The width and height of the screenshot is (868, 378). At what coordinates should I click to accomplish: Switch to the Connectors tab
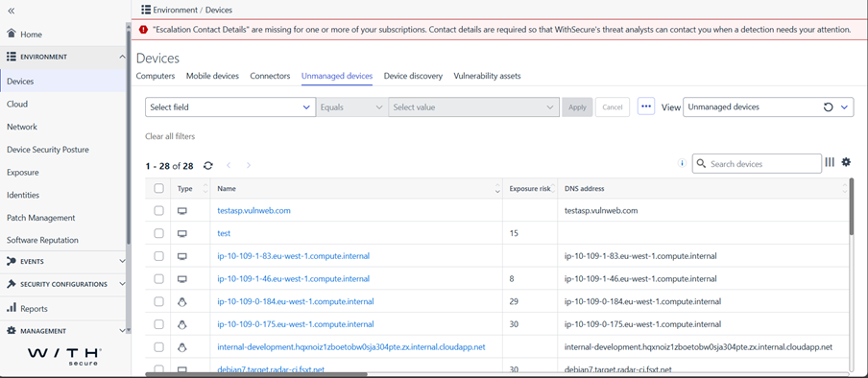270,77
